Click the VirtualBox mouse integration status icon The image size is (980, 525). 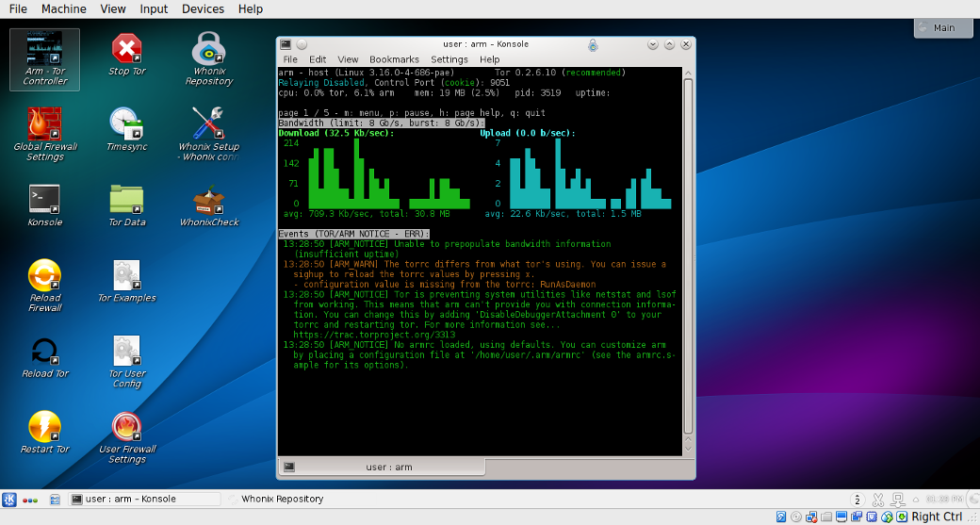point(887,517)
